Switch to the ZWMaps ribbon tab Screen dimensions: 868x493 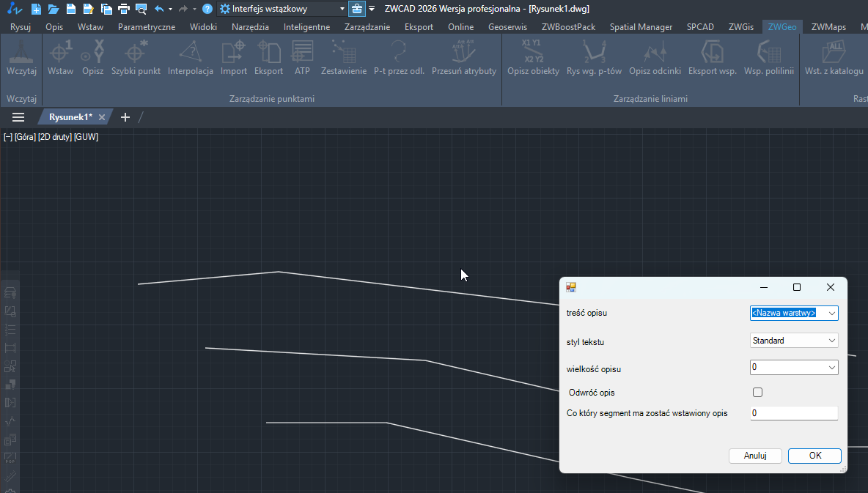click(x=828, y=27)
